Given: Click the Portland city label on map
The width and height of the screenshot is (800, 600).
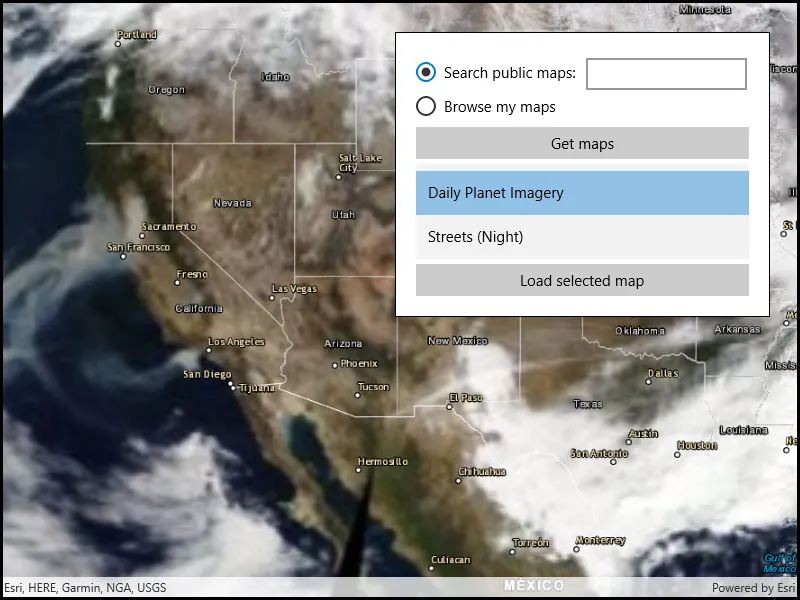Looking at the screenshot, I should pyautogui.click(x=137, y=35).
